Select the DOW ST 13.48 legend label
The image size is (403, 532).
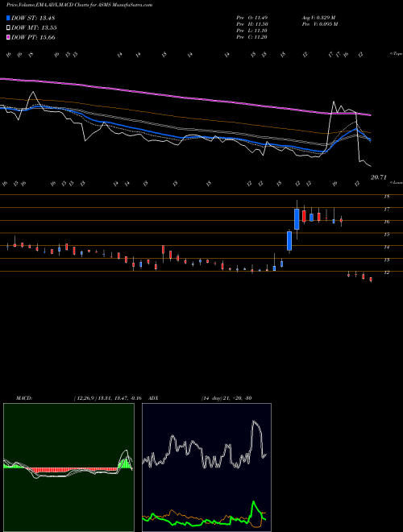[33, 18]
